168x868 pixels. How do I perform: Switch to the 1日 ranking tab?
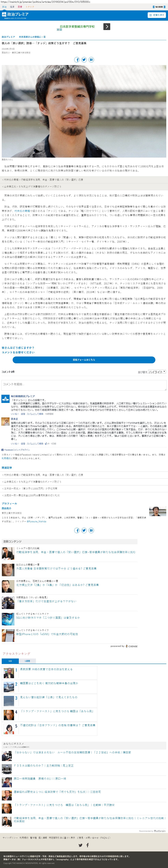[10, 661]
